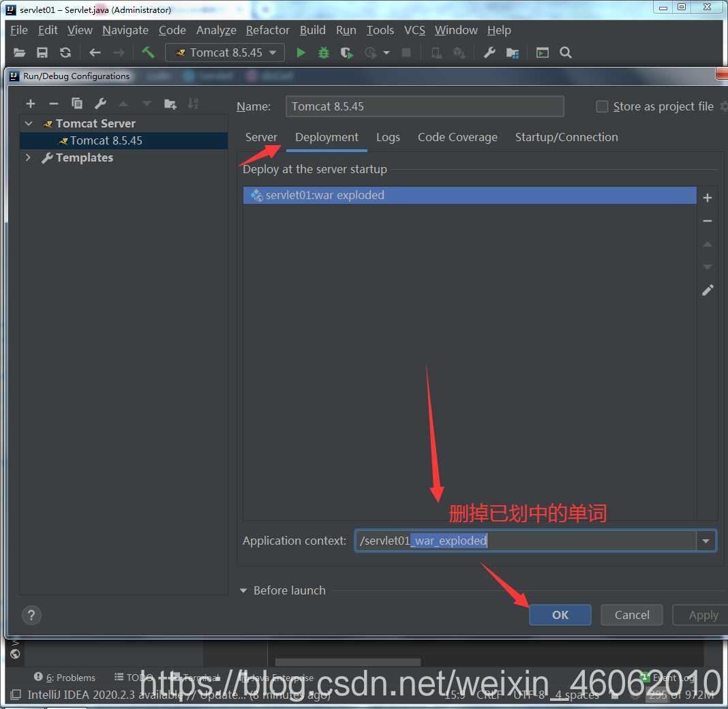
Task: Open Project Structure folder icon
Action: point(513,53)
